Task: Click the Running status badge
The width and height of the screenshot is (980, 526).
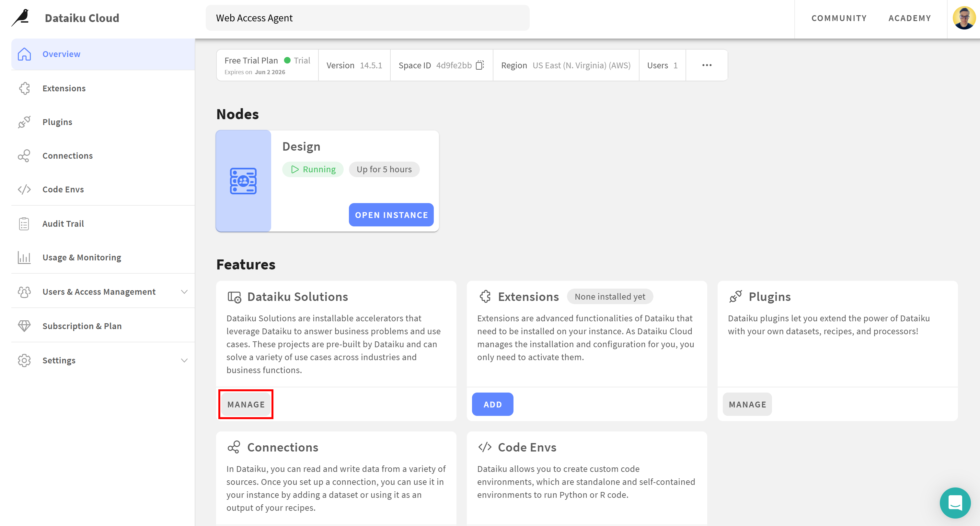Action: tap(313, 169)
